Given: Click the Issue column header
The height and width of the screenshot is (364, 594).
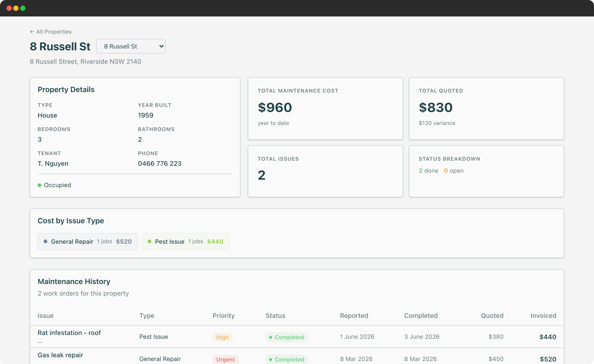Looking at the screenshot, I should pos(45,316).
